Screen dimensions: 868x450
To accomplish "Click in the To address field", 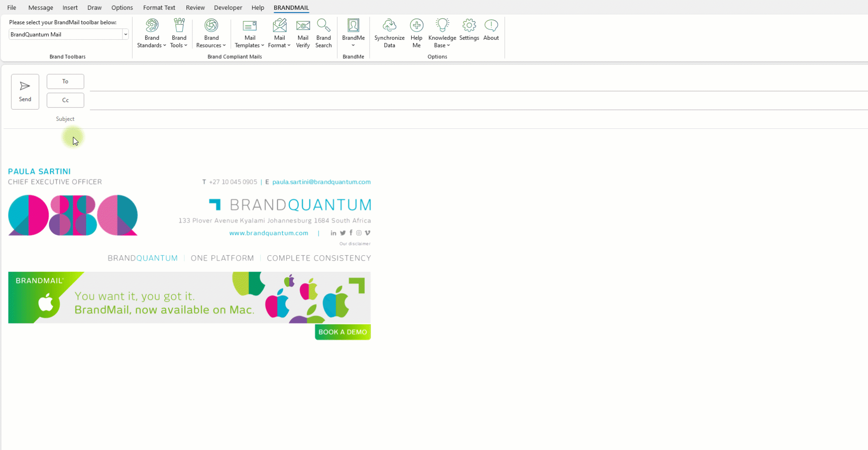I will [479, 82].
